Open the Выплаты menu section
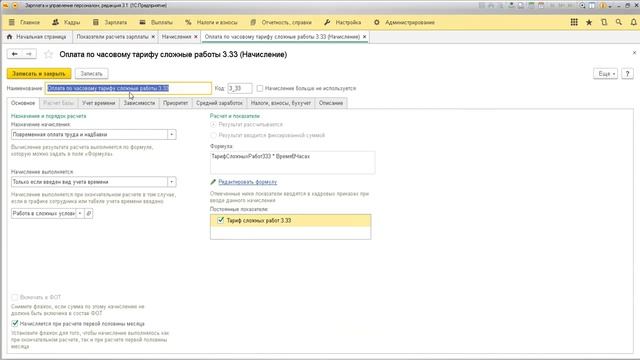This screenshot has height=360, width=640. (x=162, y=22)
